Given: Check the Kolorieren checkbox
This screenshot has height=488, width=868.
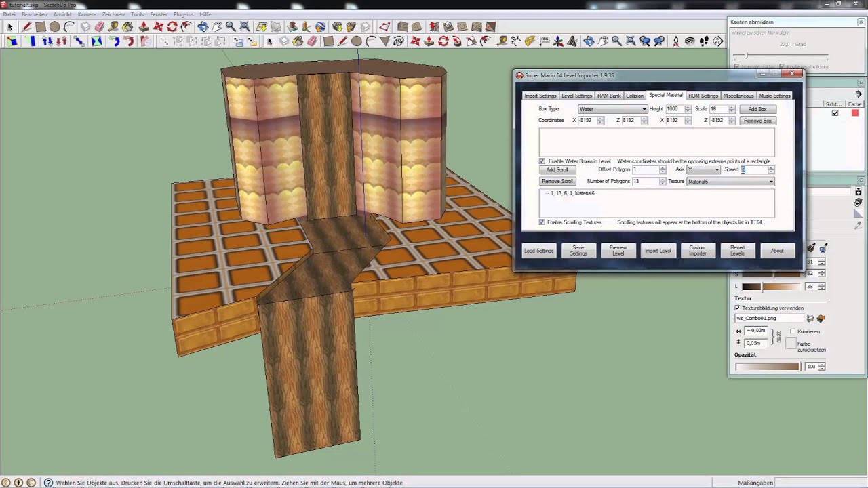Looking at the screenshot, I should tap(793, 331).
